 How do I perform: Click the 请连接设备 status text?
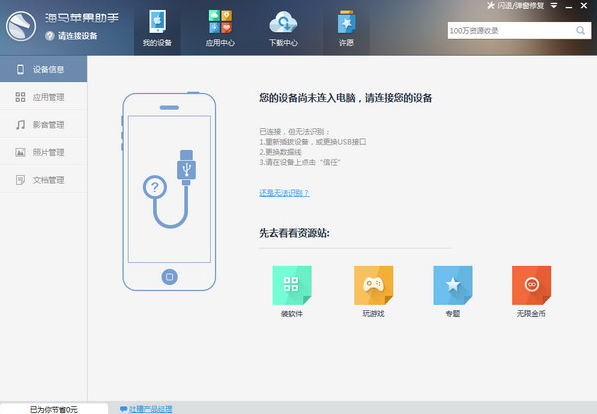[78, 36]
